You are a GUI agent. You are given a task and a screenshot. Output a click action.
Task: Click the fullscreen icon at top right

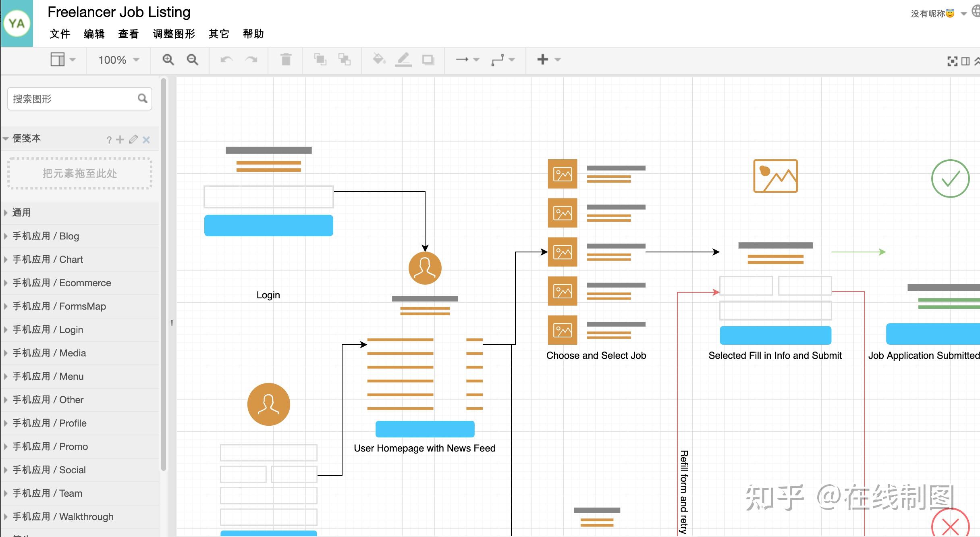click(952, 61)
